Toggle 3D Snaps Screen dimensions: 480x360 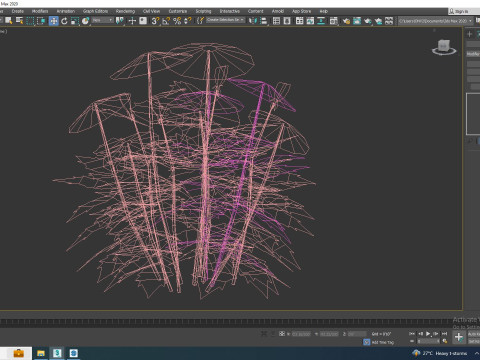pos(155,21)
